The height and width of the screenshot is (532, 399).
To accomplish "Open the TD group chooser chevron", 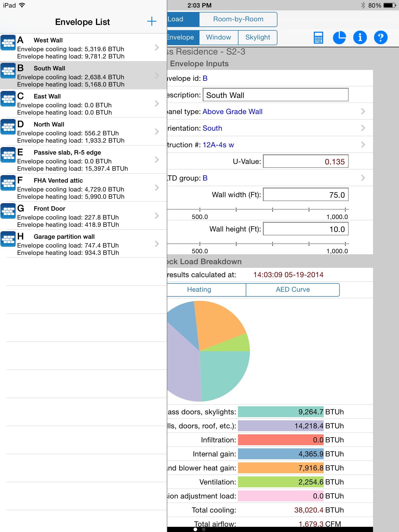I will click(x=363, y=178).
